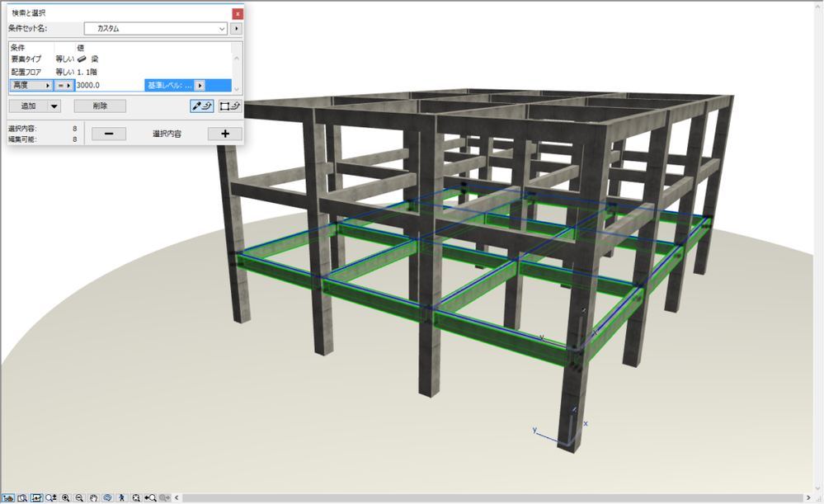Open the criteria set options arrow button
Viewport: 824px width, 504px height.
coord(237,28)
